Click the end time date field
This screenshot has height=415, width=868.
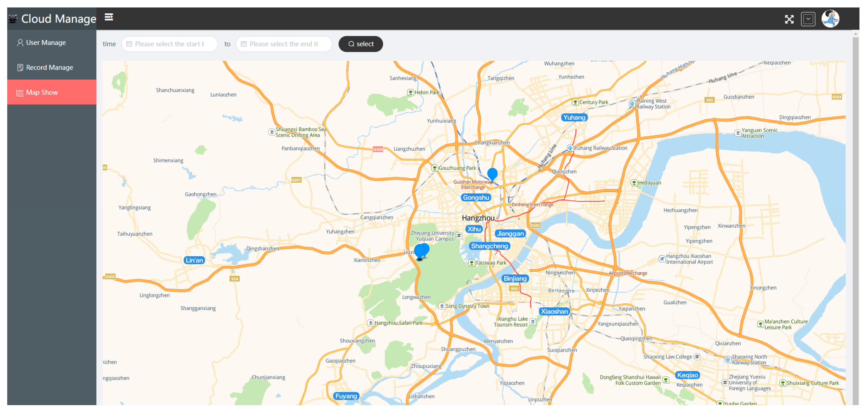[x=284, y=44]
